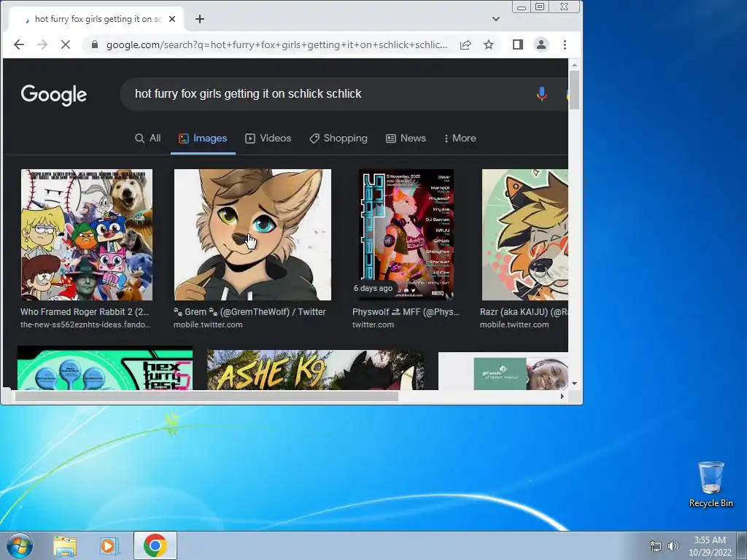747x560 pixels.
Task: Open the News tab
Action: (x=406, y=138)
